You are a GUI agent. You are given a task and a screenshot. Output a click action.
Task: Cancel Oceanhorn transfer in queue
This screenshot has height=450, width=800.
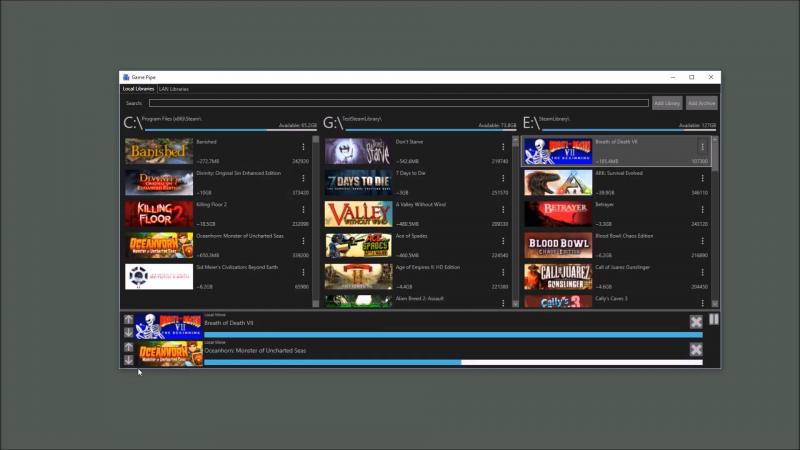point(696,349)
